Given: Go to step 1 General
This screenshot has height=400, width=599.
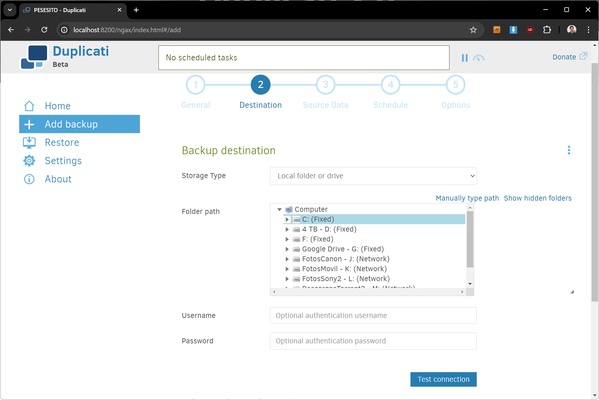Looking at the screenshot, I should coord(196,85).
